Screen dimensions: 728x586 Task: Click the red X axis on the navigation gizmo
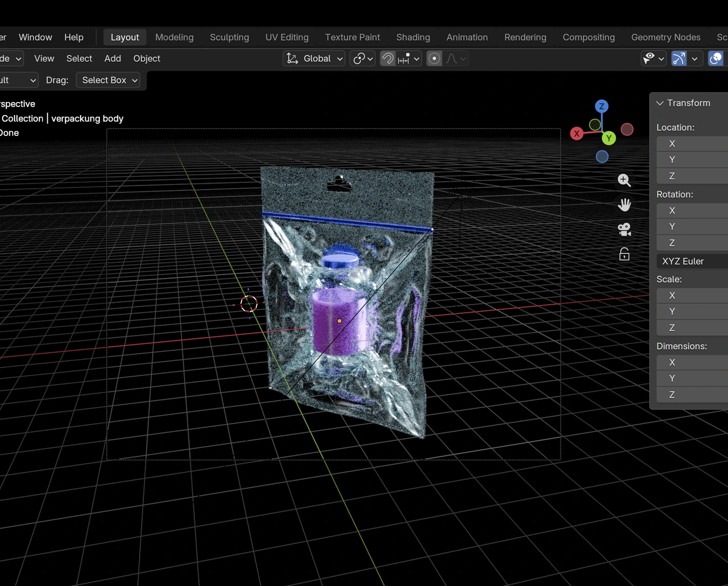pyautogui.click(x=577, y=134)
